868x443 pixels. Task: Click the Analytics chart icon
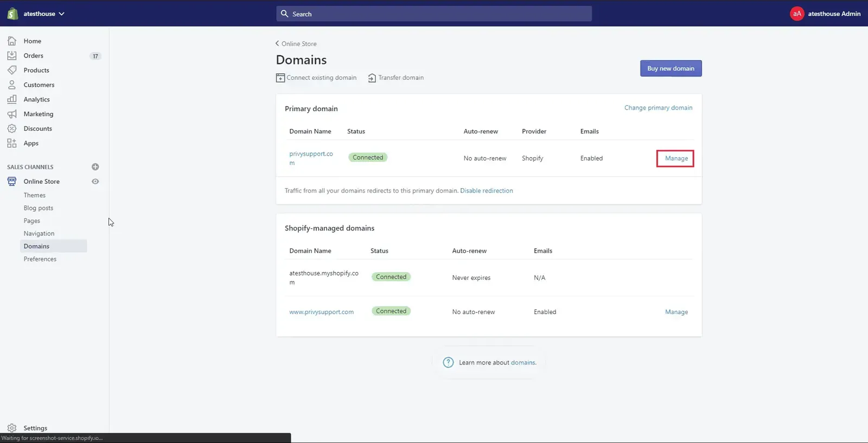pos(12,100)
